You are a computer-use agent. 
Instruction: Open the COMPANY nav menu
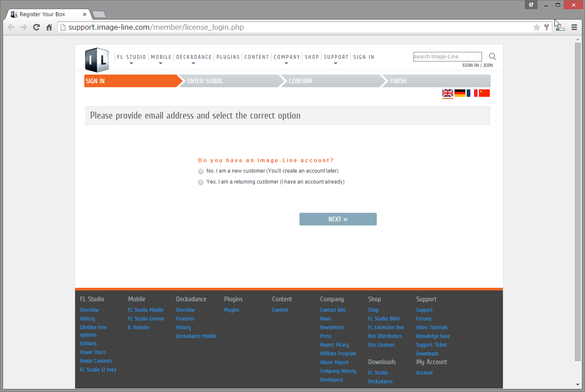click(287, 57)
